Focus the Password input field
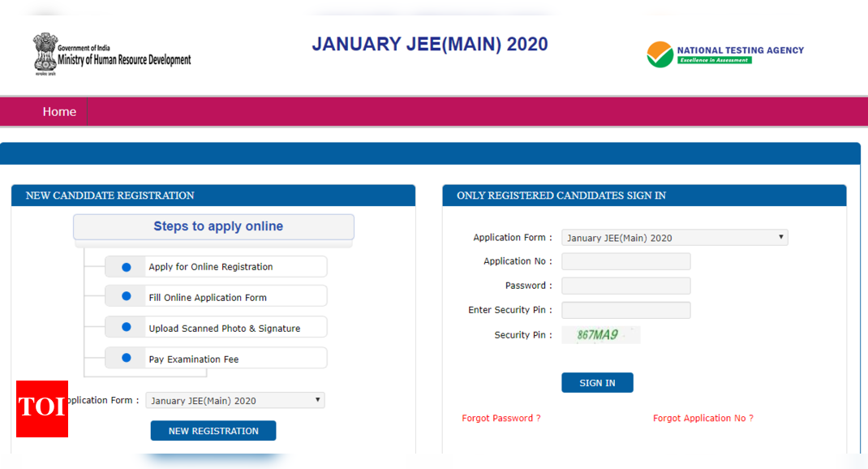Image resolution: width=868 pixels, height=469 pixels. 626,286
